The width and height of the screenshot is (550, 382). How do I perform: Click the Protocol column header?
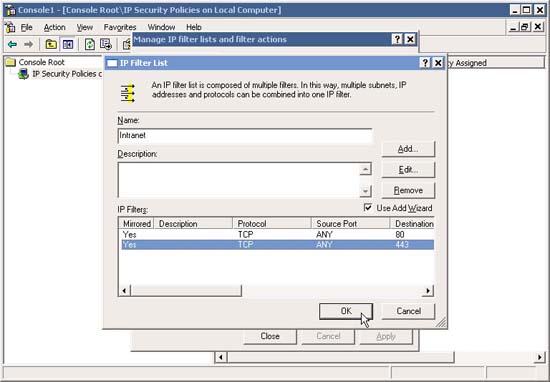pyautogui.click(x=272, y=224)
